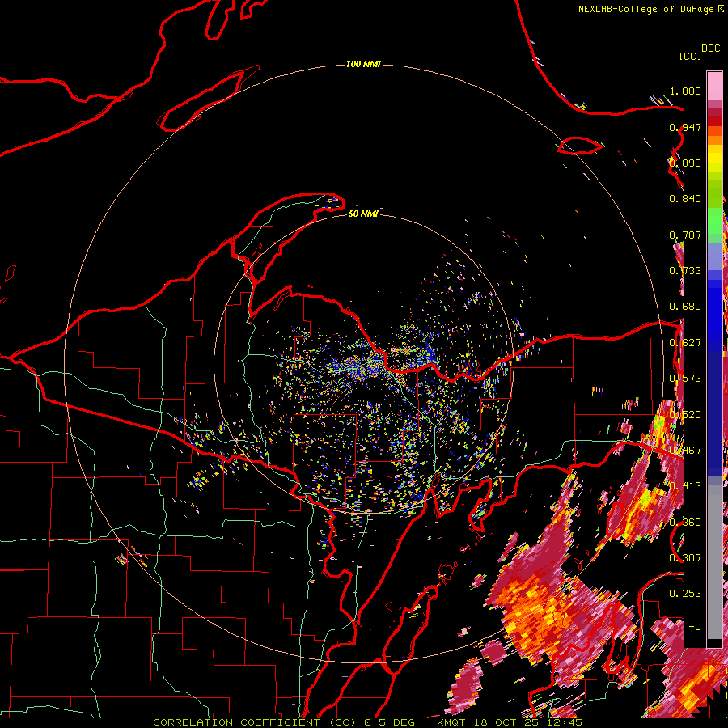Click the 0.680 scale value
The width and height of the screenshot is (728, 728).
685,307
